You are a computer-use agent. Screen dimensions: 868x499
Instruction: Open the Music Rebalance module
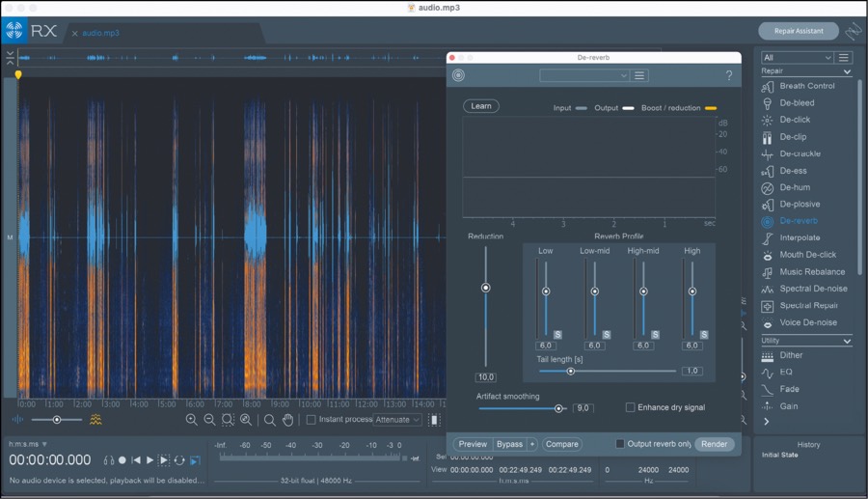point(803,272)
